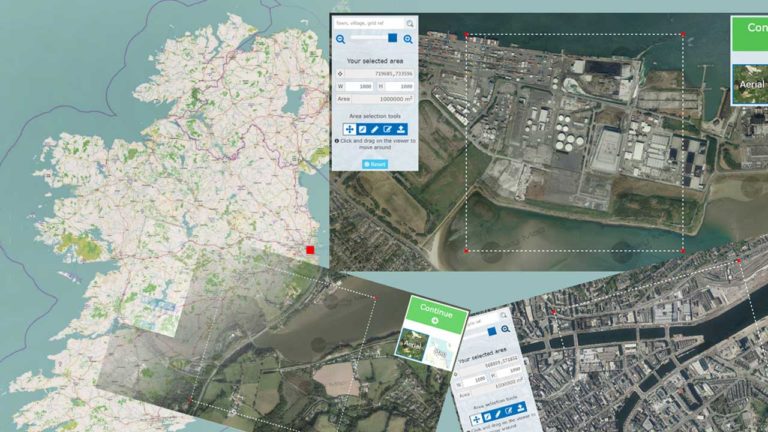Click the zoom slider handle in the bottom-right tilted panel
The height and width of the screenshot is (432, 768).
[492, 332]
